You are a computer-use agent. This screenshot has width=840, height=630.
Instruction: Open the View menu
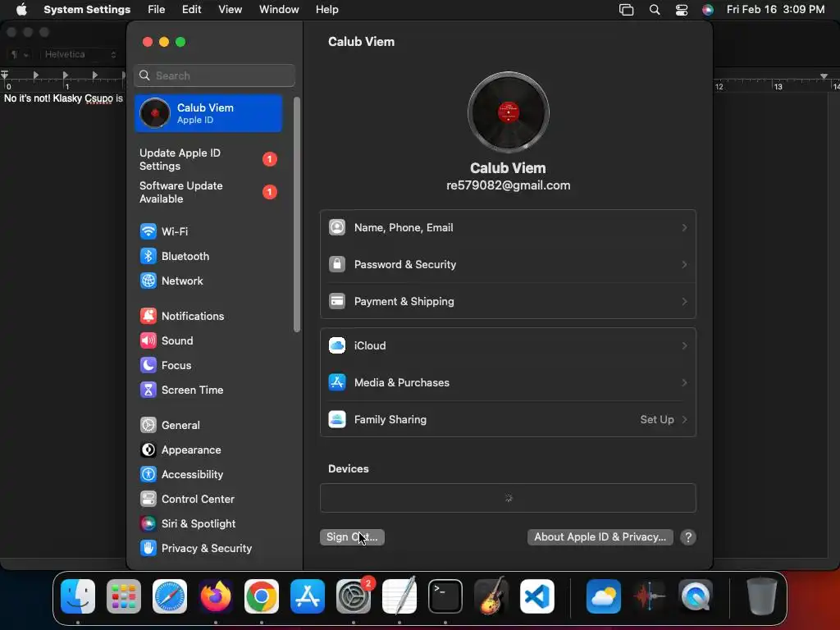(x=230, y=10)
